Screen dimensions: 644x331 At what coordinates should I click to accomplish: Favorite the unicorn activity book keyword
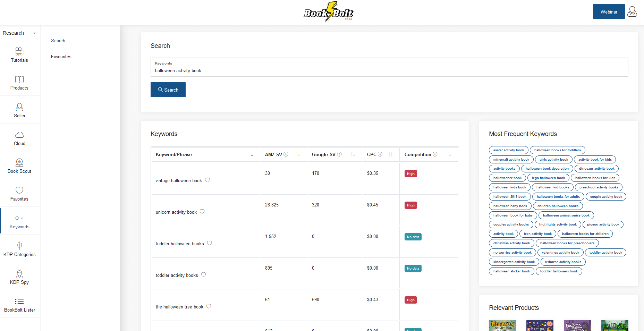point(202,212)
